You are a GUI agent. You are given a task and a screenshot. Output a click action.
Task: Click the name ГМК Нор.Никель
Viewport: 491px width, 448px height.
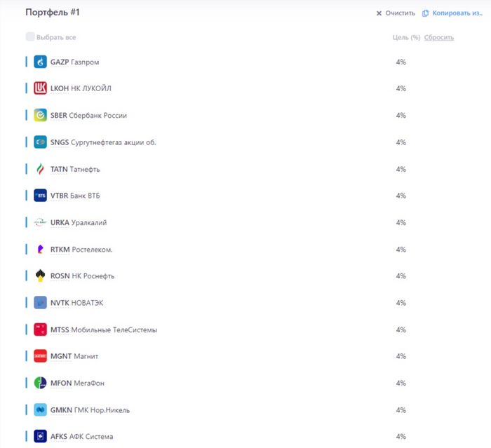pyautogui.click(x=102, y=410)
